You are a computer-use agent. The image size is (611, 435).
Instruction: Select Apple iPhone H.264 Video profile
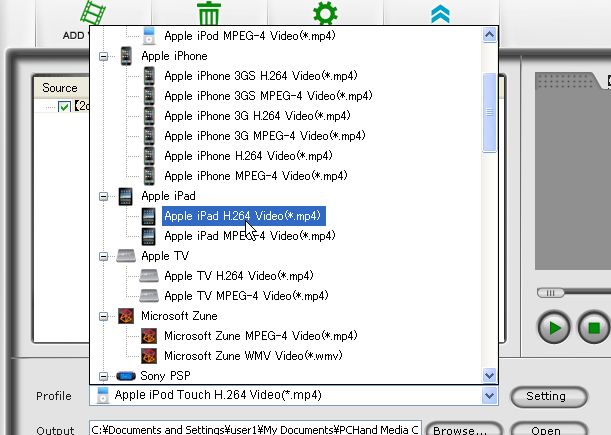click(248, 156)
